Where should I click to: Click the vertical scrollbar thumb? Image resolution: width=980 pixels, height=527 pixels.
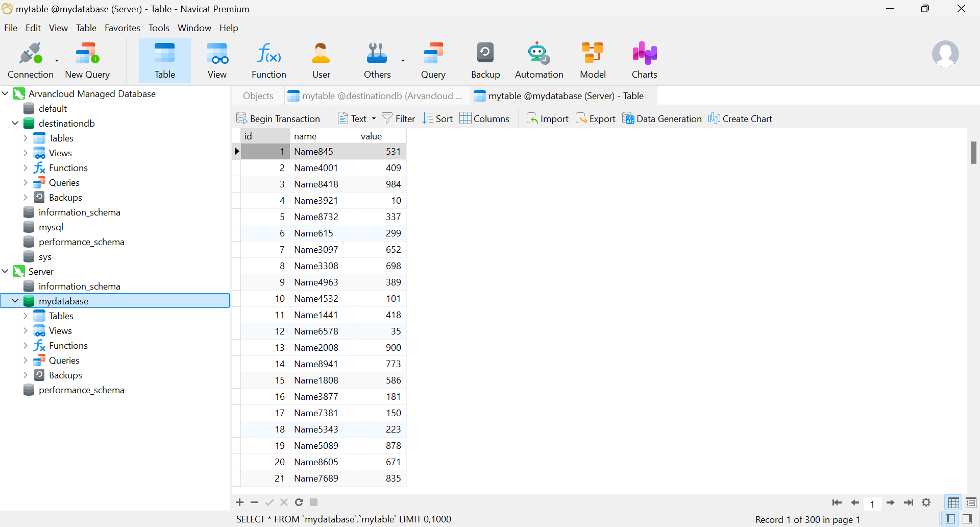[x=973, y=152]
